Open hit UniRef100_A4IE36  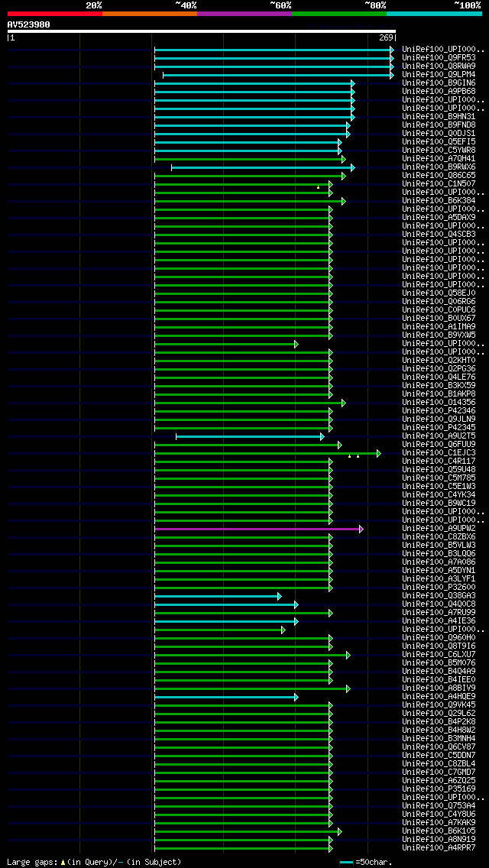(439, 622)
